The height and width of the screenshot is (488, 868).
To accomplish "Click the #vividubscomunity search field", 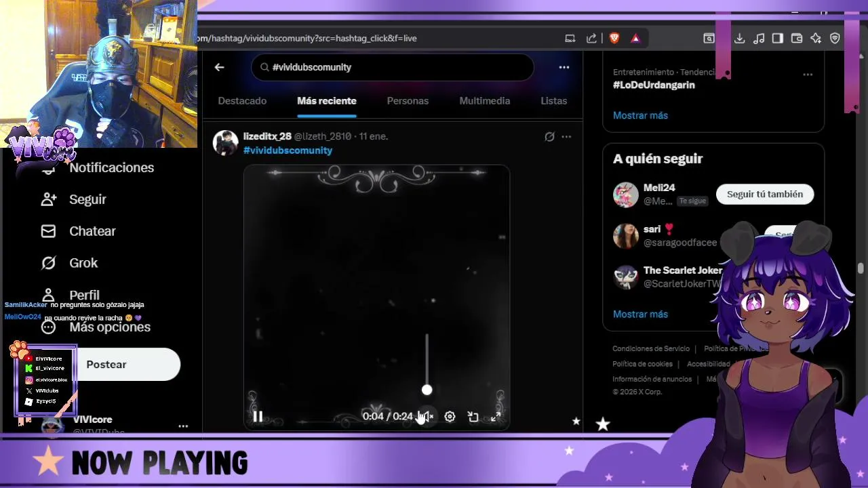I will [x=393, y=67].
